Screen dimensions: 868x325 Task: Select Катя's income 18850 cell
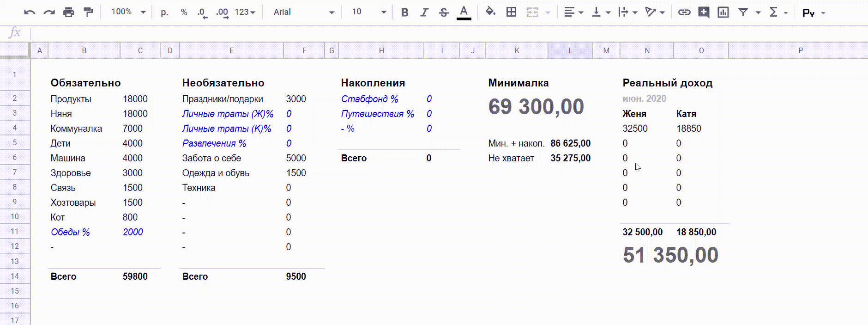click(x=688, y=129)
